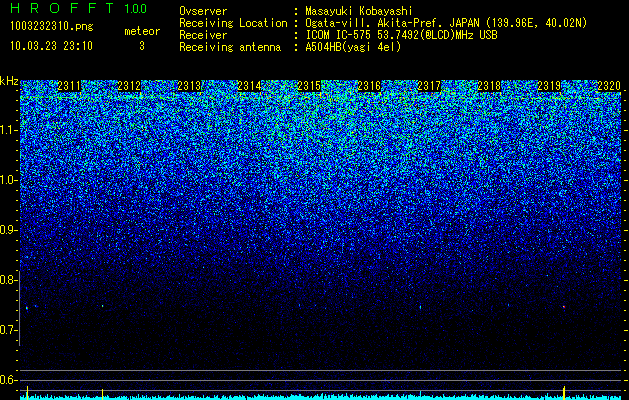
Task: Select the Ogata-vill. Akita-Pref. JAPAN location text
Action: [x=445, y=23]
